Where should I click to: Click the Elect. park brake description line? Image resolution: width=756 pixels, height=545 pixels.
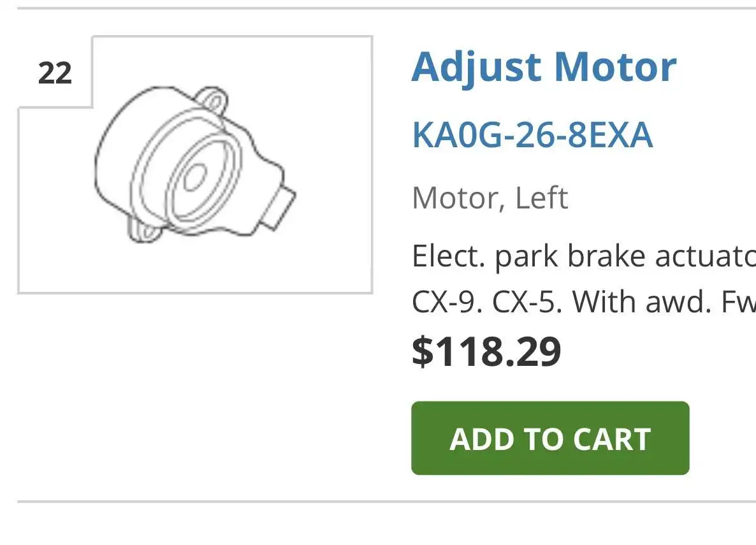[583, 256]
